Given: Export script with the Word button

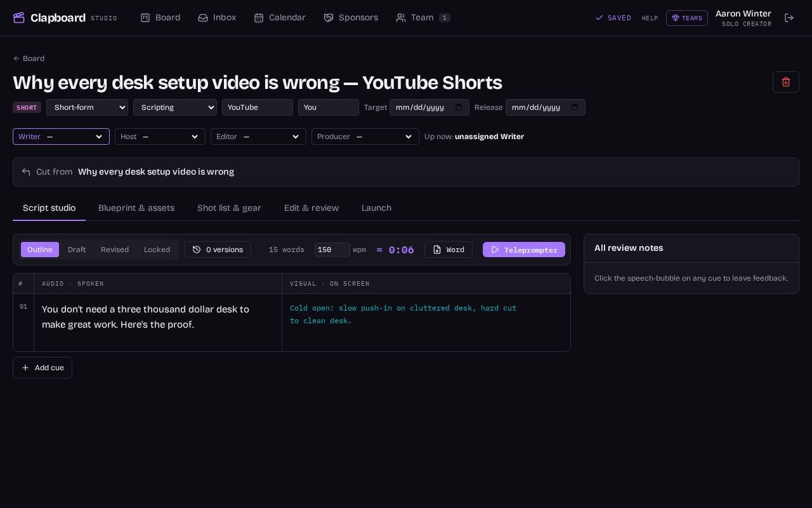Looking at the screenshot, I should (x=449, y=250).
